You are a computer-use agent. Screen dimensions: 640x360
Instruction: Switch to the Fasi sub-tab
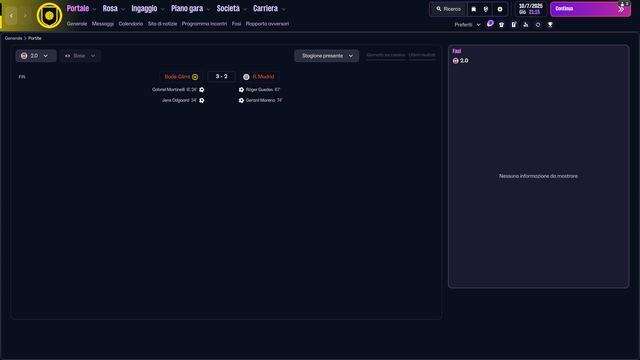pos(236,24)
